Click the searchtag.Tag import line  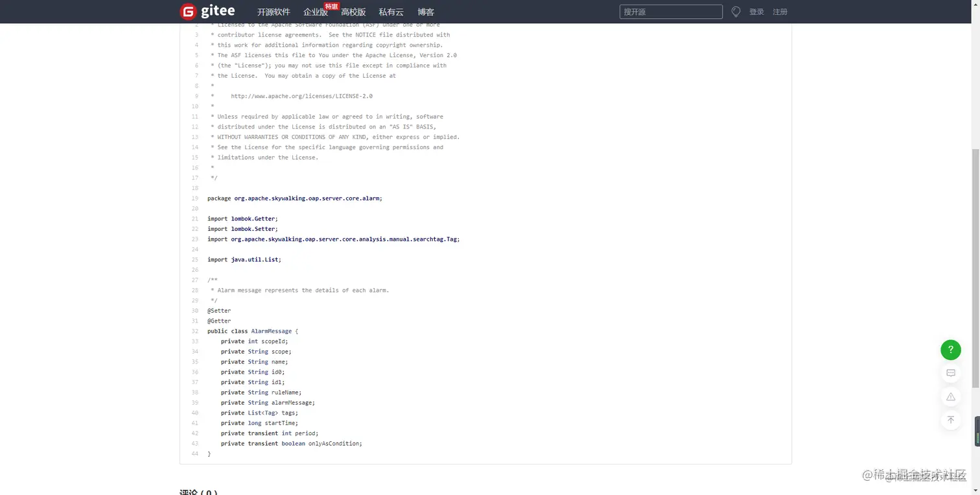click(333, 239)
